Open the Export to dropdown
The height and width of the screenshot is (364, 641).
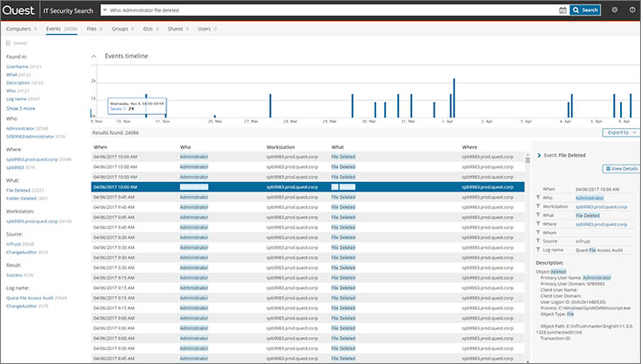(x=621, y=132)
